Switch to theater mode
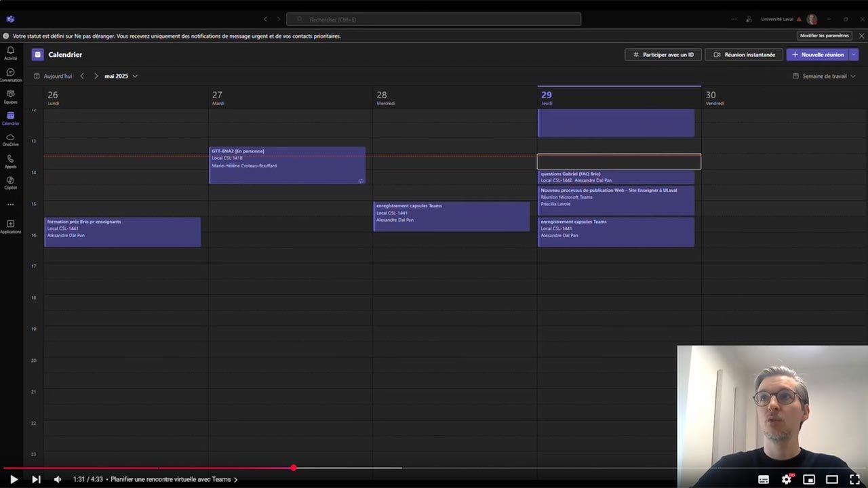The image size is (868, 488). 832,479
